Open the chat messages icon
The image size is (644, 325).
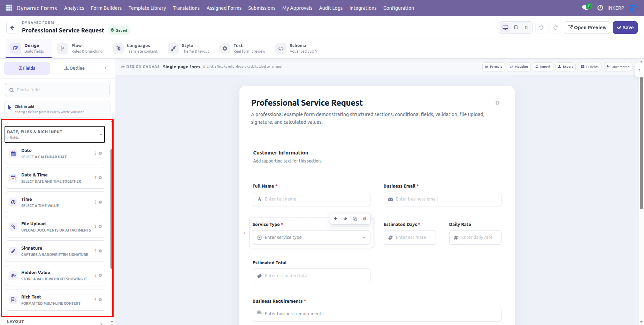(585, 8)
